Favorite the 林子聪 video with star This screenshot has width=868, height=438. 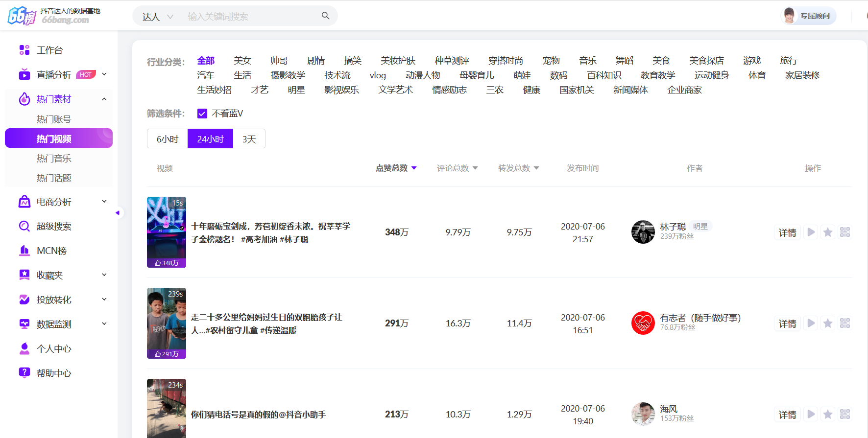[828, 232]
